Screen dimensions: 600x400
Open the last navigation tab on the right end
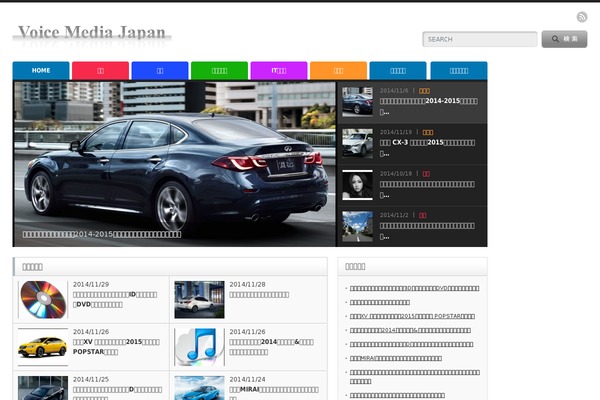pyautogui.click(x=459, y=70)
